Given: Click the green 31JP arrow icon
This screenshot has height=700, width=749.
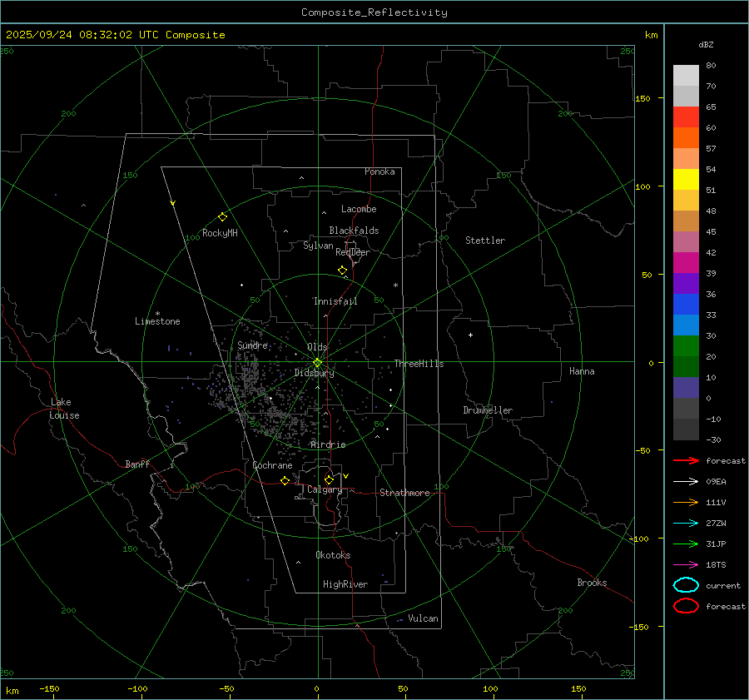Looking at the screenshot, I should pyautogui.click(x=686, y=544).
